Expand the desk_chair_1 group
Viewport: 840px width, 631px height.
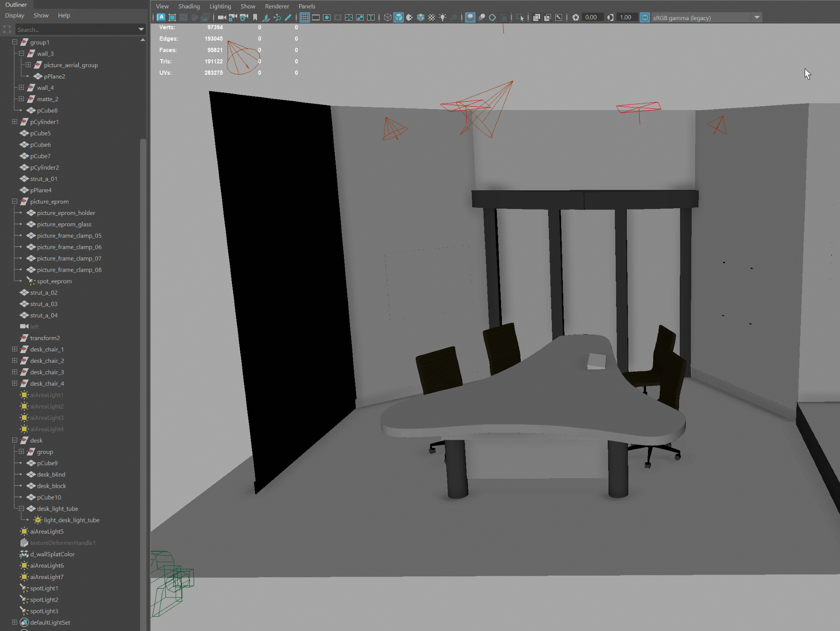(15, 349)
